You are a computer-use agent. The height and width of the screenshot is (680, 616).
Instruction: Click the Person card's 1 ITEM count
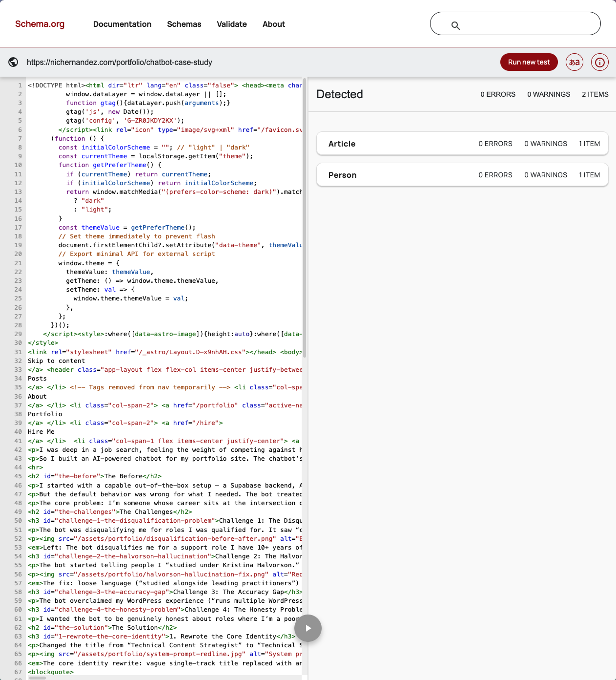coord(590,175)
